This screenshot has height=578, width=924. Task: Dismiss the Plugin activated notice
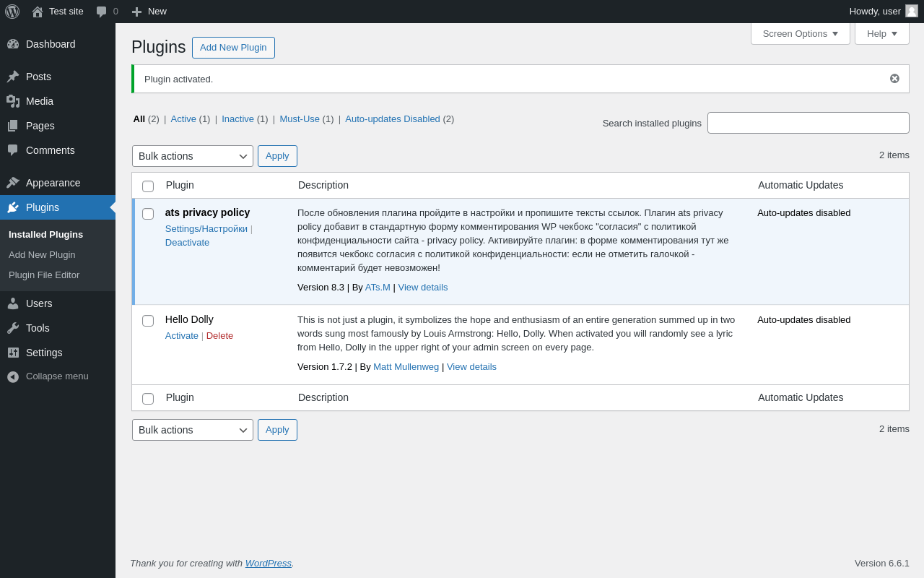(x=894, y=79)
